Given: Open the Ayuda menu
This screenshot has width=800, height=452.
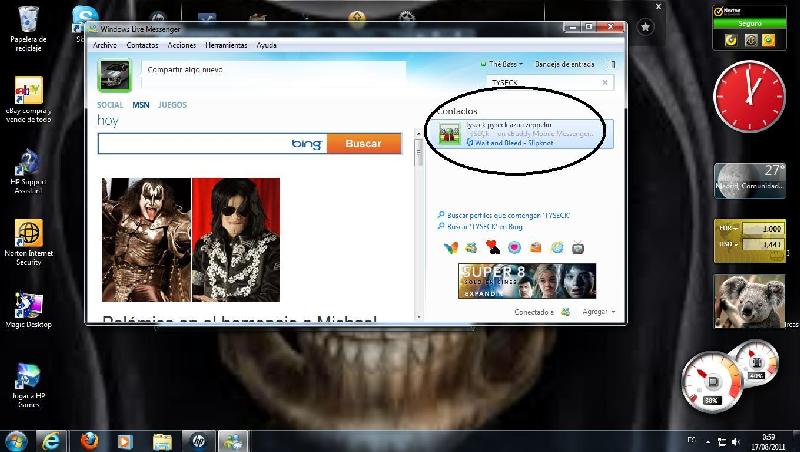Looking at the screenshot, I should [x=266, y=45].
